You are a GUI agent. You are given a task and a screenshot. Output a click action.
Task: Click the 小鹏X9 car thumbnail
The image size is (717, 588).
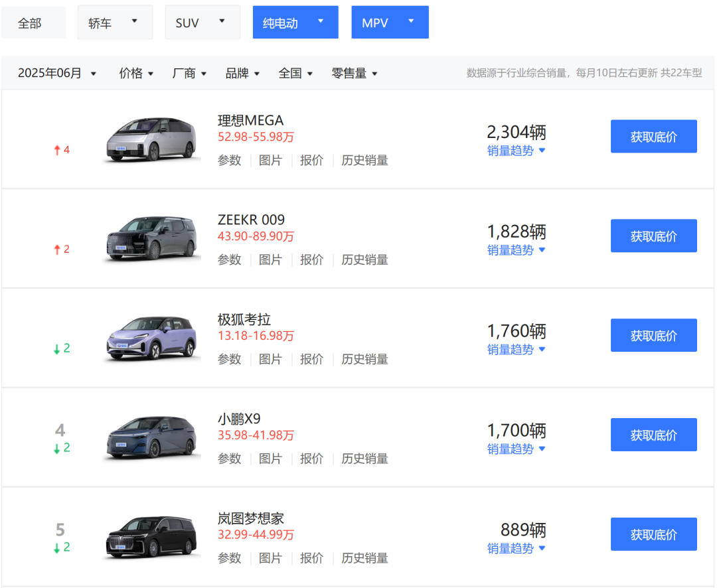pos(152,437)
